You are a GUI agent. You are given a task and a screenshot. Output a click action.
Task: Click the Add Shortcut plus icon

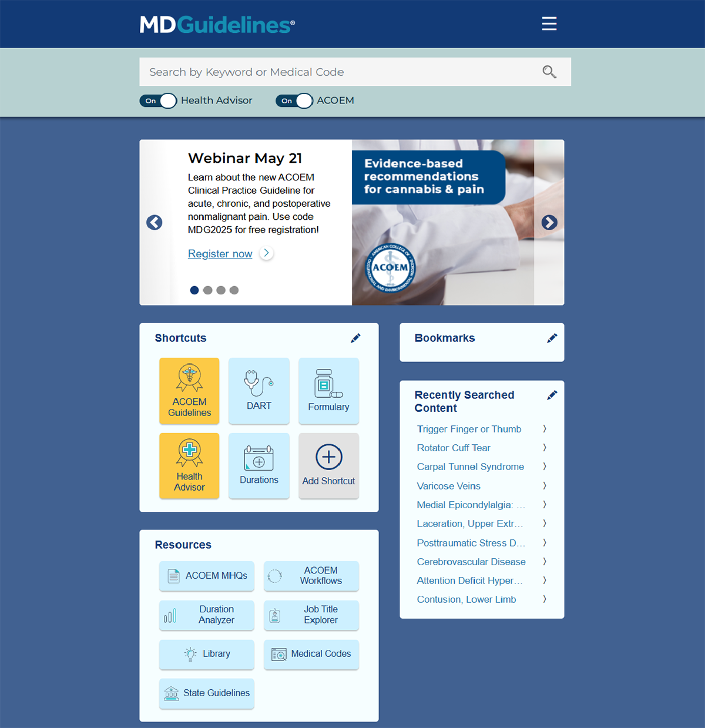[328, 457]
